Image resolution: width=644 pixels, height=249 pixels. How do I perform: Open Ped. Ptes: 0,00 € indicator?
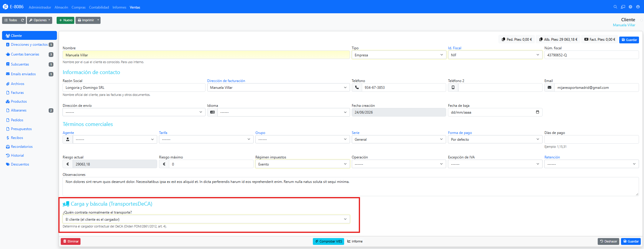pyautogui.click(x=517, y=39)
